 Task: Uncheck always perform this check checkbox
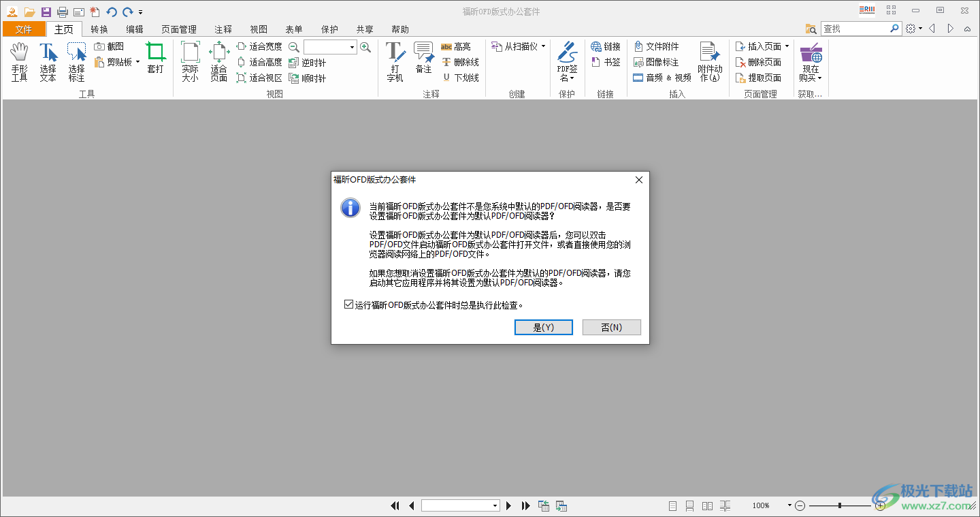click(x=349, y=304)
